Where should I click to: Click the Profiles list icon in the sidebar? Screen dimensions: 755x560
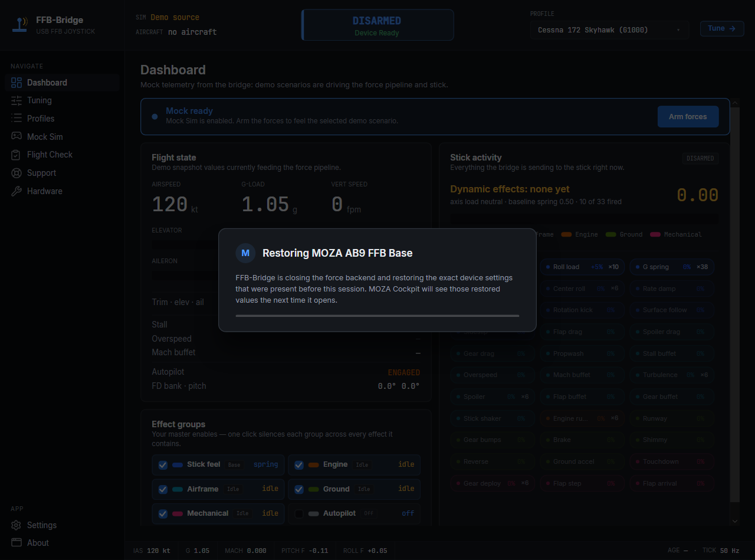pos(17,119)
